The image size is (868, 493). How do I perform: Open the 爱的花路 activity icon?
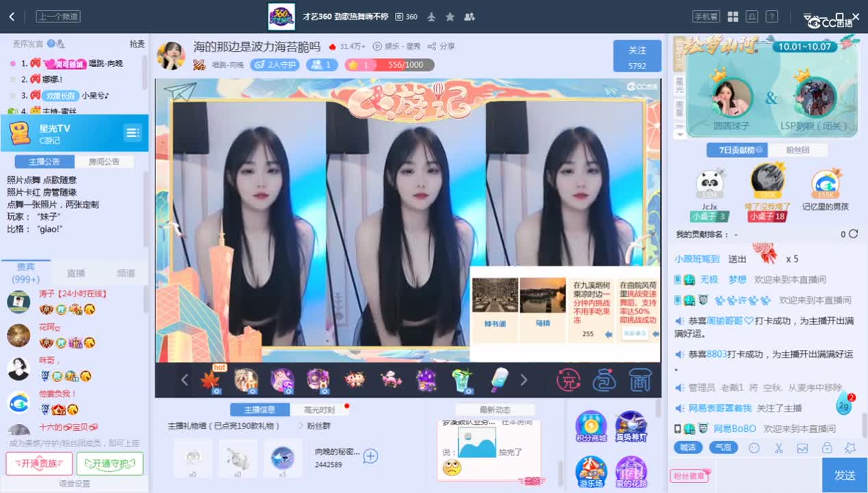point(630,472)
